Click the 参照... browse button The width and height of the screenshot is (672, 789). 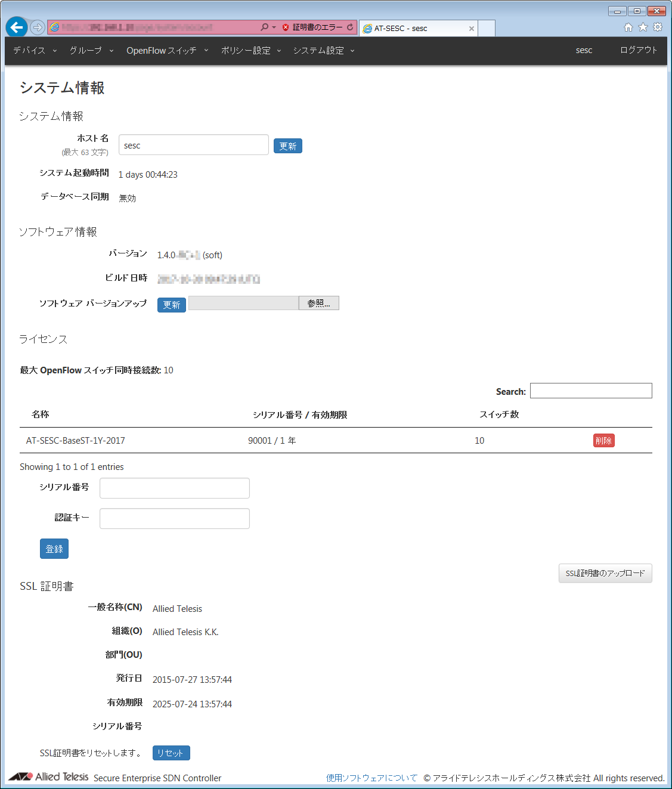coord(319,303)
